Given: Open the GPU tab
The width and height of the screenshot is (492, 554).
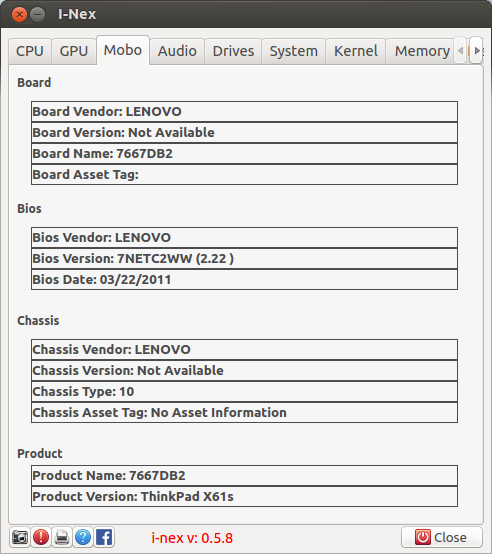Looking at the screenshot, I should (74, 51).
